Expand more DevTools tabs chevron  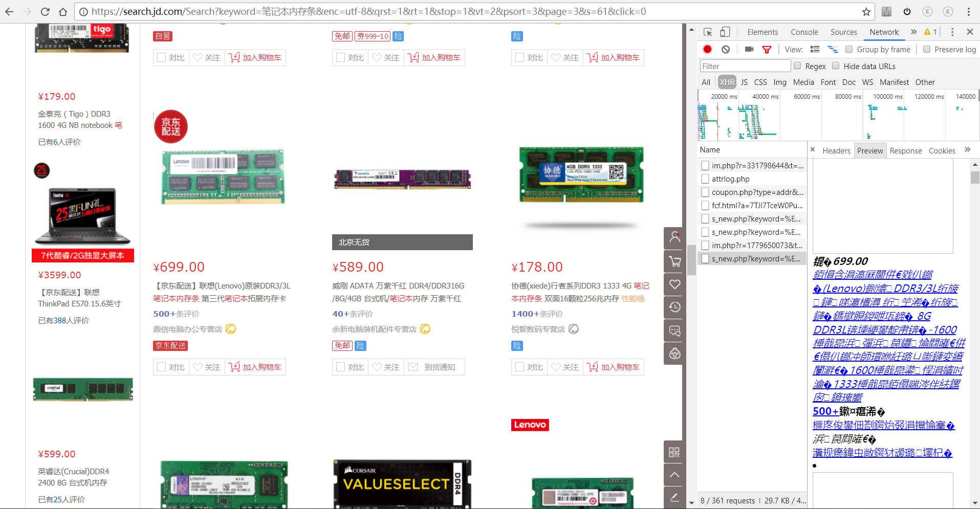coord(913,32)
